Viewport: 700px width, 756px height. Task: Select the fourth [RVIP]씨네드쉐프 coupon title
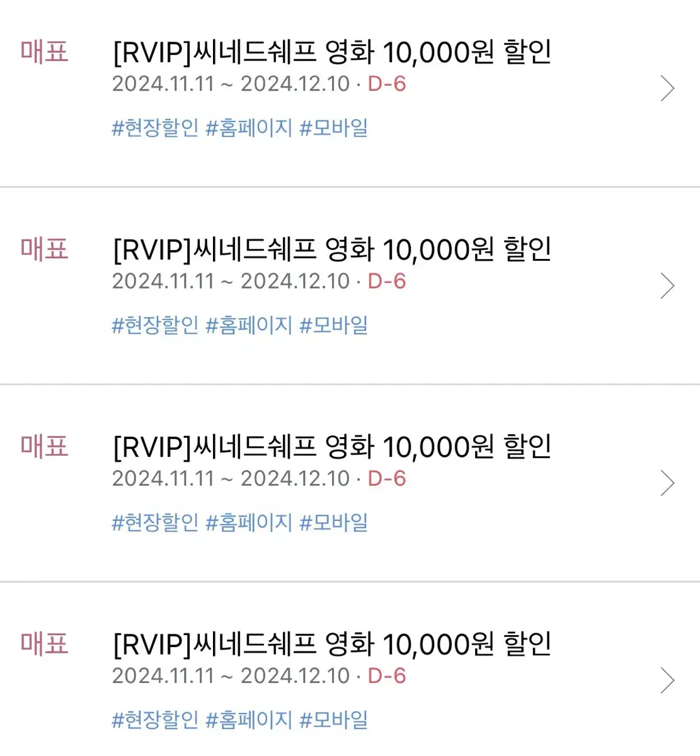point(332,643)
